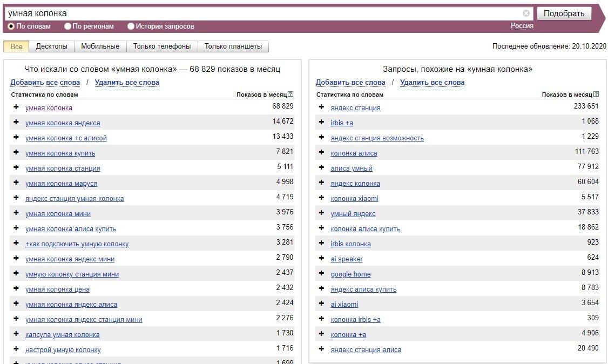Add 'умная колонка купить' with plus icon
608x364 pixels.
[x=16, y=152]
